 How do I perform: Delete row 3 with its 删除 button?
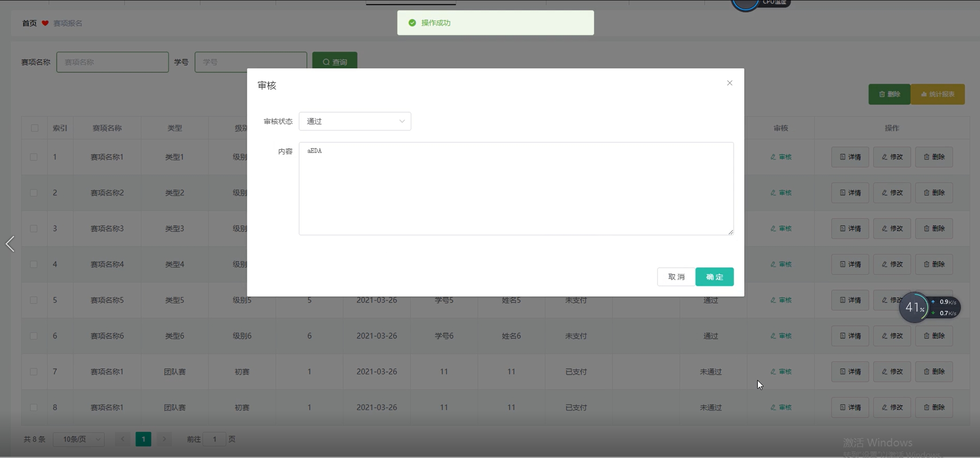[x=934, y=228]
